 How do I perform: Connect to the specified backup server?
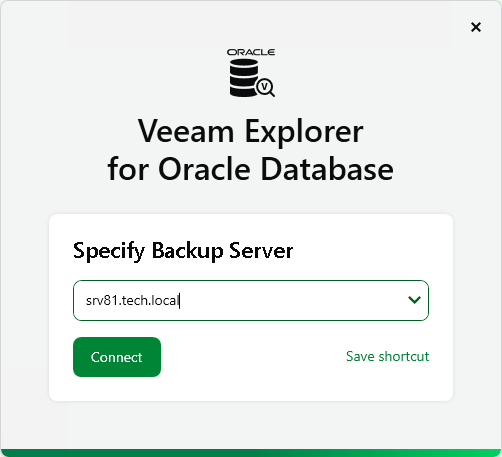pos(117,357)
